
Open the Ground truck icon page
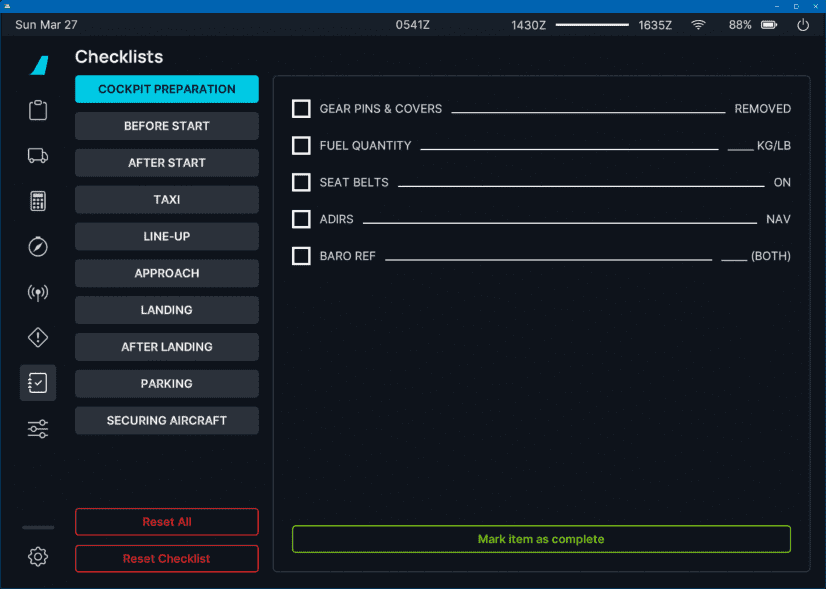pos(38,155)
